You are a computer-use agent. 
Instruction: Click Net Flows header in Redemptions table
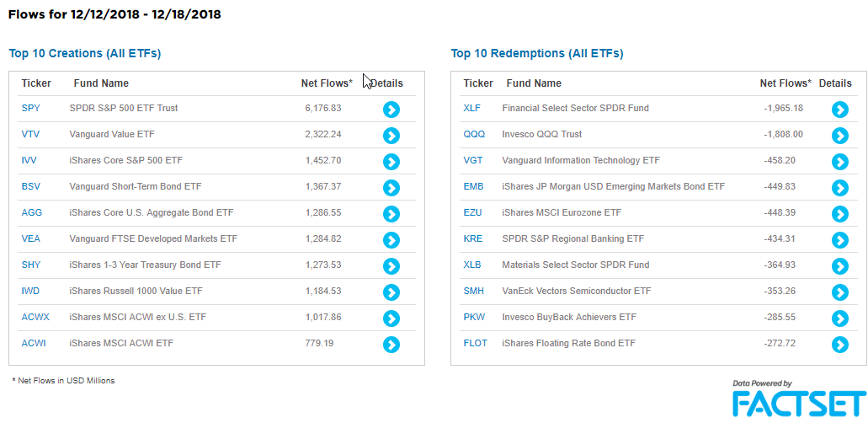pyautogui.click(x=785, y=83)
